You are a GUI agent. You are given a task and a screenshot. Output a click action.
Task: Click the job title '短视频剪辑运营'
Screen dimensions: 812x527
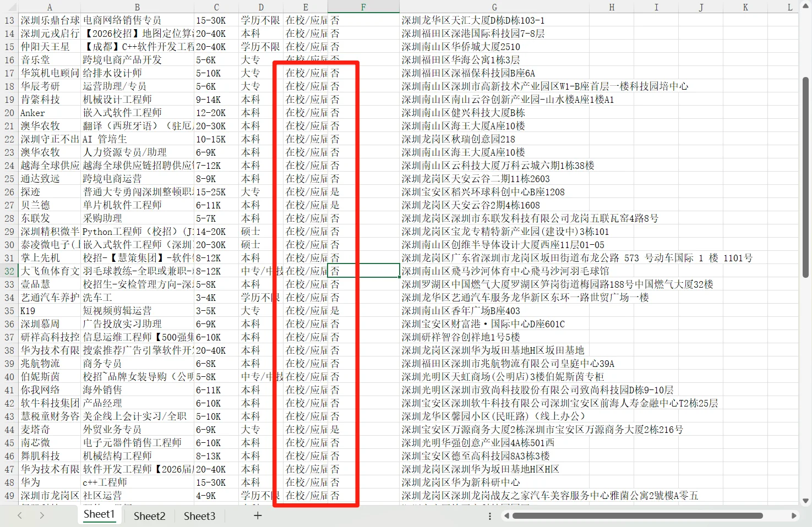click(x=138, y=311)
